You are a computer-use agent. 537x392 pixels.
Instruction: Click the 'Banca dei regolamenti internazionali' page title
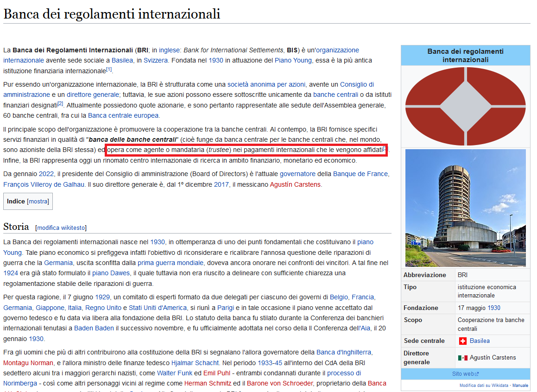click(112, 14)
